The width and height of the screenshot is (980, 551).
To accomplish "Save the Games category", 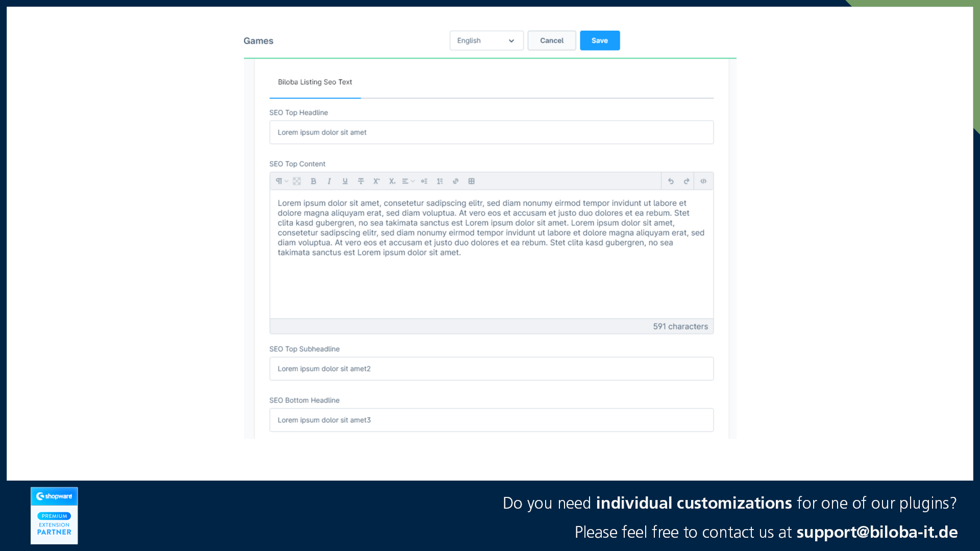I will [600, 40].
